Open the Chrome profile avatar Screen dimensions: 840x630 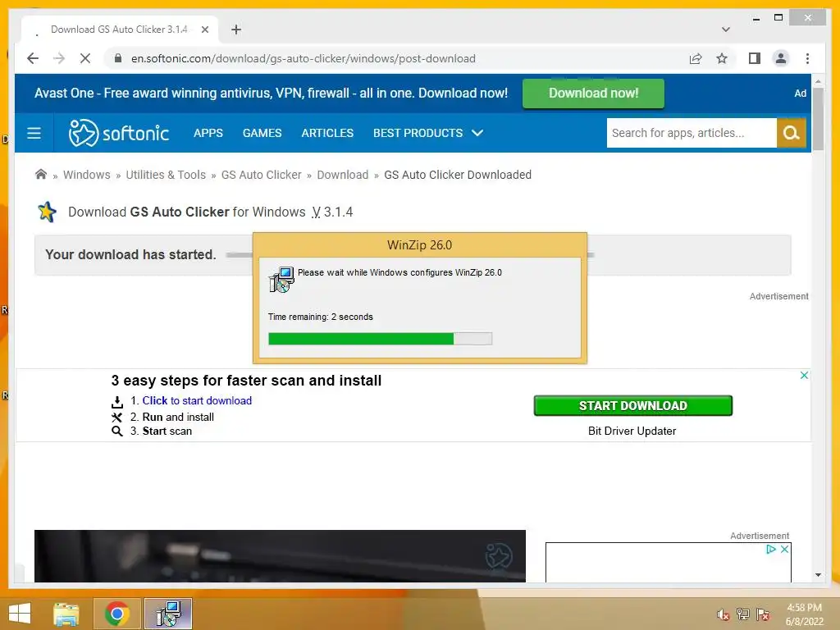click(x=781, y=58)
